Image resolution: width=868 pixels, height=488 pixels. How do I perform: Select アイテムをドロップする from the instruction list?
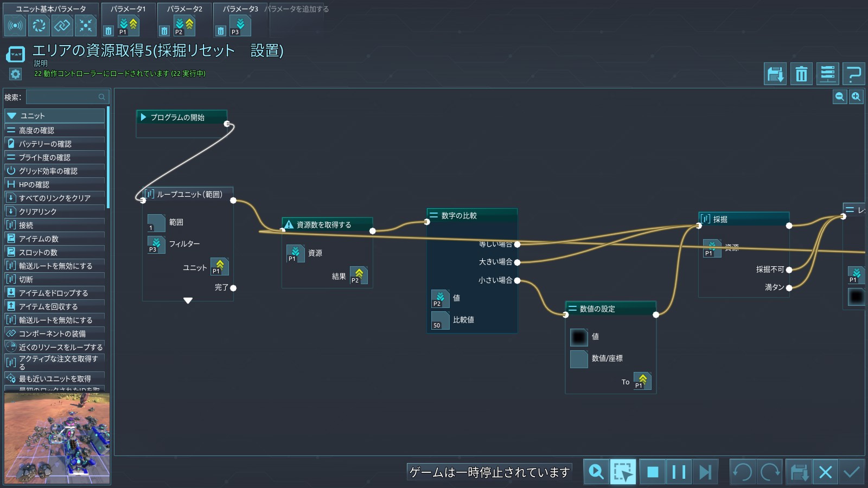[x=54, y=293]
